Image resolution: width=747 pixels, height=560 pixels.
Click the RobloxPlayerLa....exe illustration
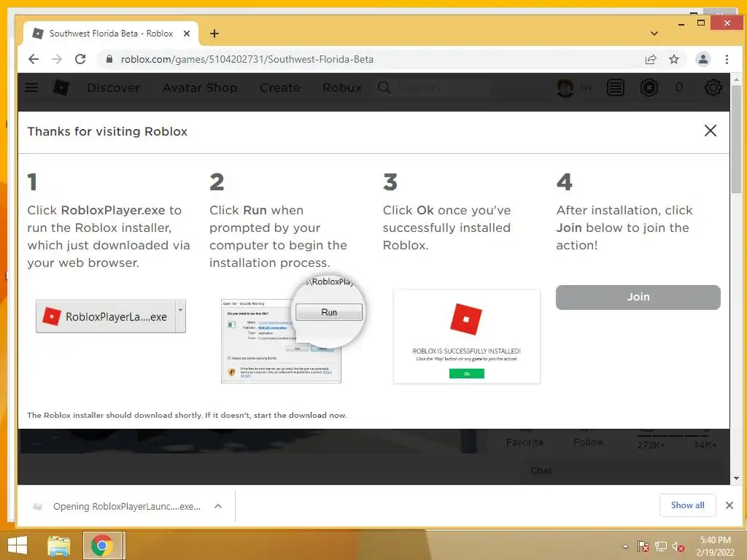pyautogui.click(x=111, y=316)
